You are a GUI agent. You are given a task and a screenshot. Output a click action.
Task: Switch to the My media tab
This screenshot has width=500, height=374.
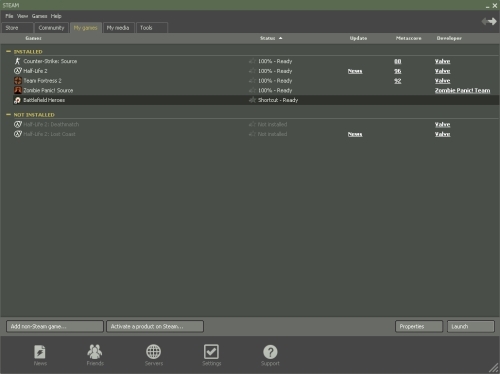pos(119,28)
